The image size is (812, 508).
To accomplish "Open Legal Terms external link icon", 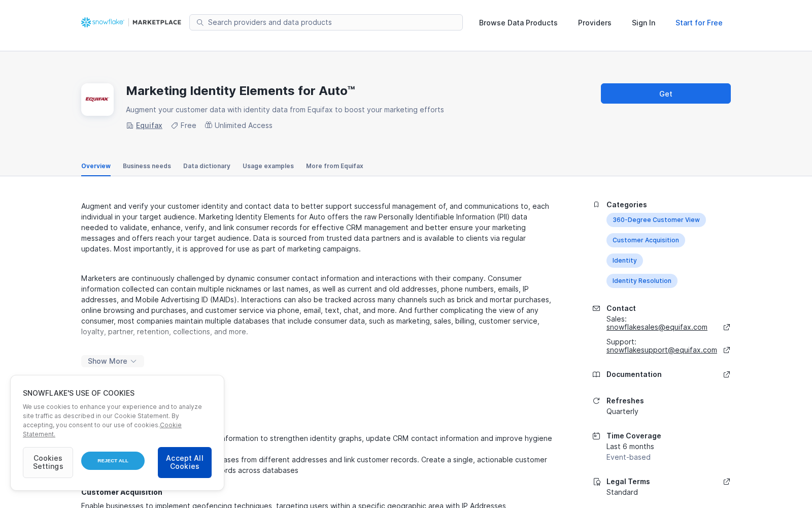I will pyautogui.click(x=727, y=482).
